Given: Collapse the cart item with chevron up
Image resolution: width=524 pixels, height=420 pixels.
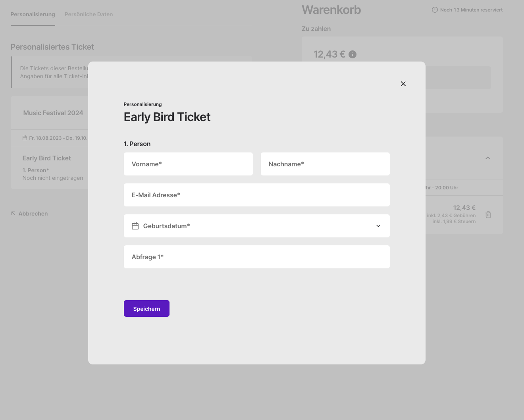Looking at the screenshot, I should point(488,158).
